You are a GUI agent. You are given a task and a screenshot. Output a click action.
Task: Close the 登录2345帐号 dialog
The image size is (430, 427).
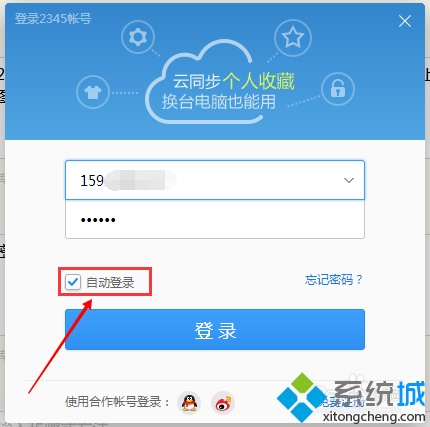(x=405, y=21)
